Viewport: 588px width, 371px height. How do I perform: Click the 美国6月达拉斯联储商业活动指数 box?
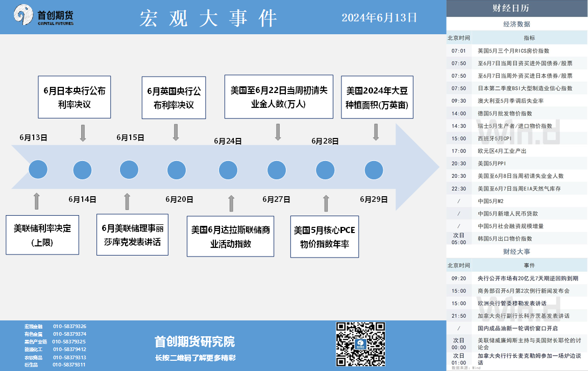[x=231, y=237]
